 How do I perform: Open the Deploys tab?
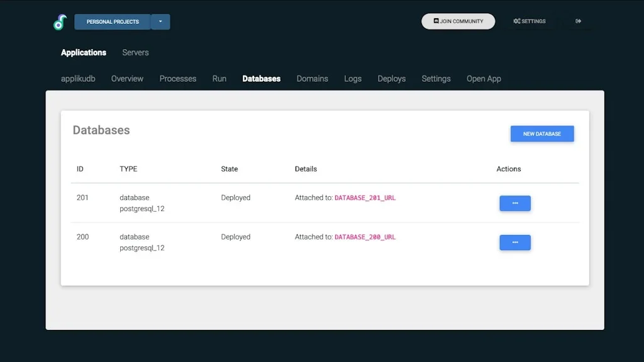(x=391, y=79)
